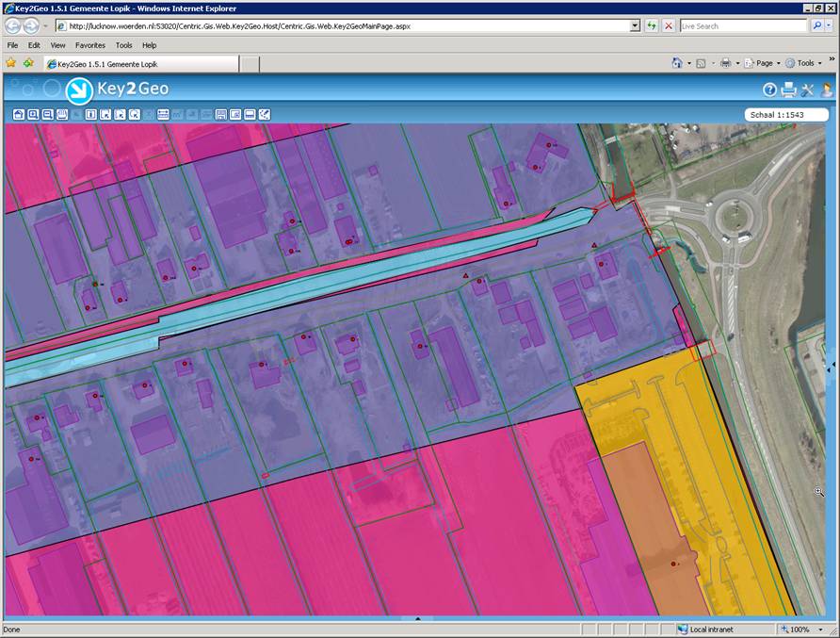Select the zoom in magnifier tool
This screenshot has width=840, height=638.
pos(33,114)
